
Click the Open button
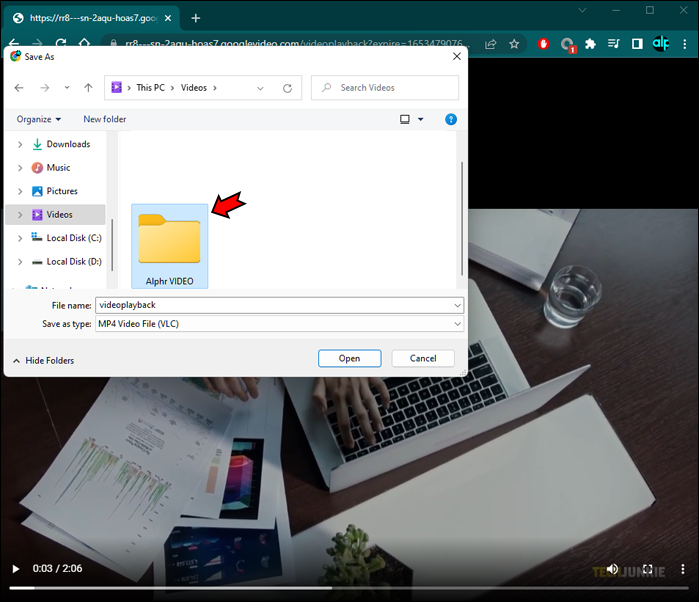350,359
